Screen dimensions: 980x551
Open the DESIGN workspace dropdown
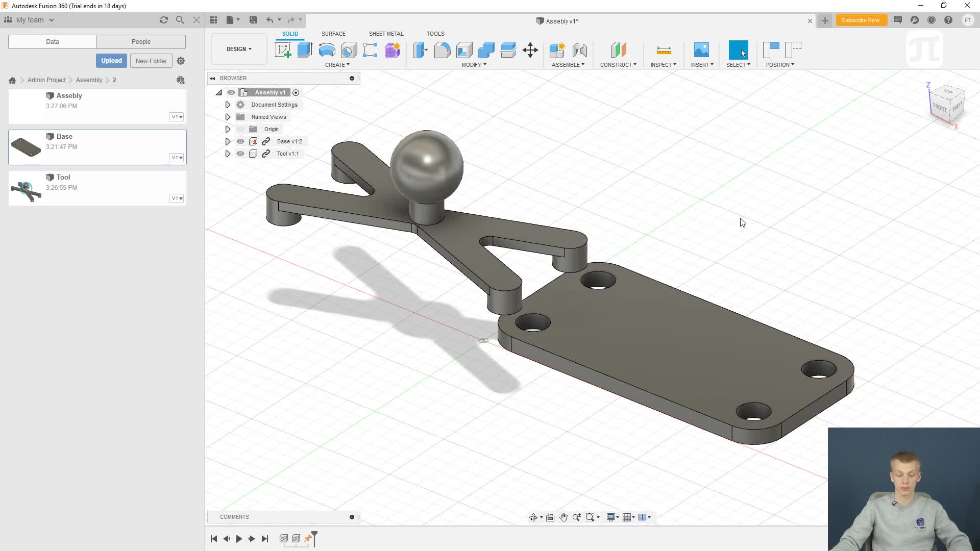[x=239, y=49]
